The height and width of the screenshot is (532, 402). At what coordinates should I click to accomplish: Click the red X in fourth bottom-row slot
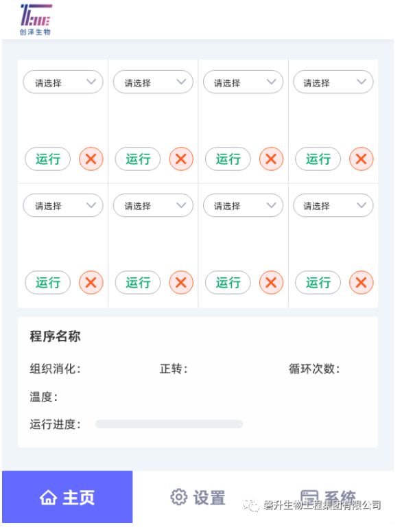coord(362,282)
